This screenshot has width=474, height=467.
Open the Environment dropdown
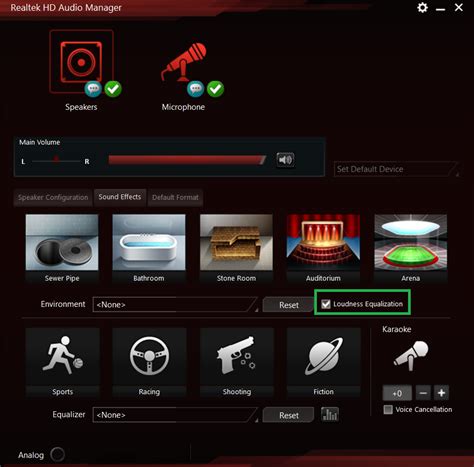[x=175, y=305]
